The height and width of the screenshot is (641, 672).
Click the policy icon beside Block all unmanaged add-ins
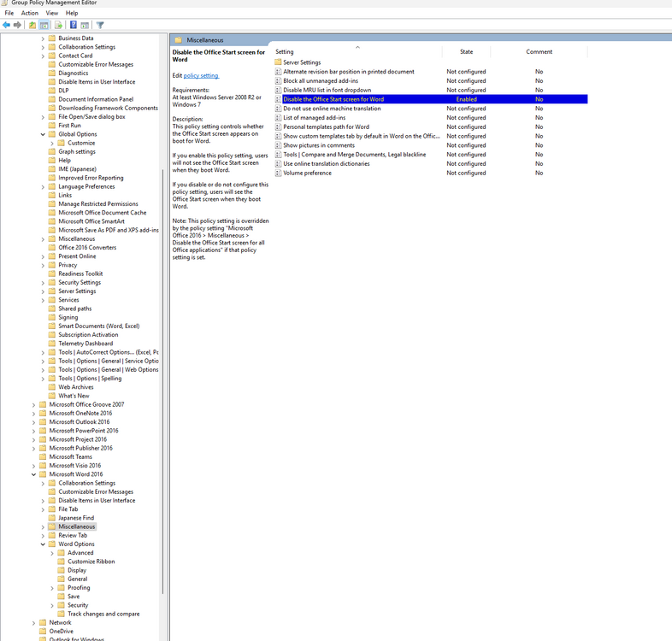(278, 81)
